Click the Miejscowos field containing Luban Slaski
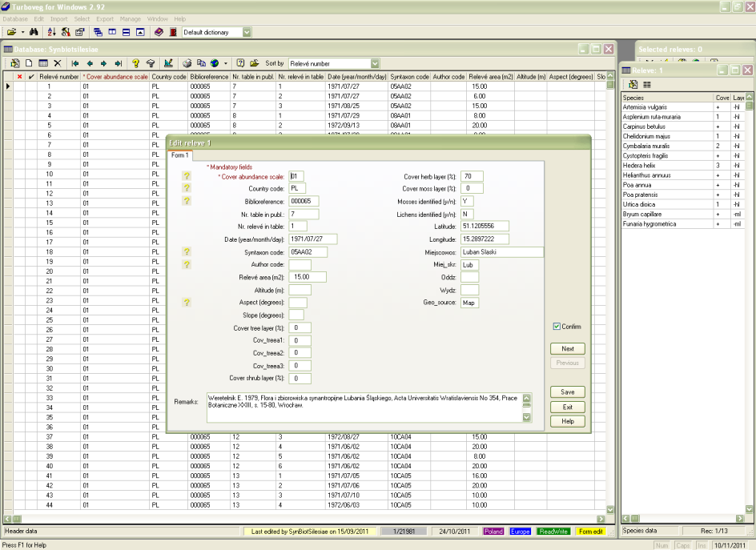 502,251
